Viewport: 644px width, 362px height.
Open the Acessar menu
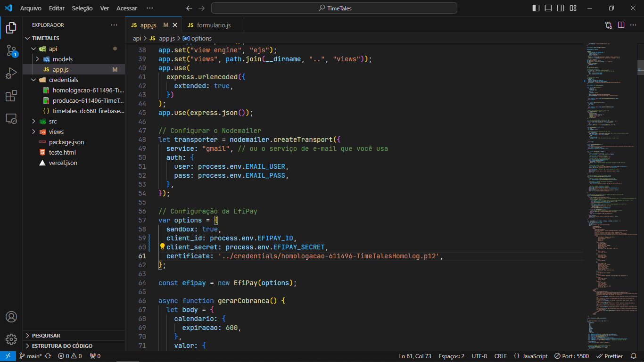click(x=127, y=8)
